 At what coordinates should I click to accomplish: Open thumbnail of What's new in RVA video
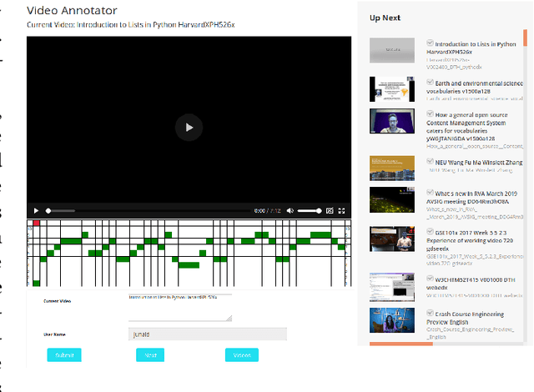(x=392, y=199)
